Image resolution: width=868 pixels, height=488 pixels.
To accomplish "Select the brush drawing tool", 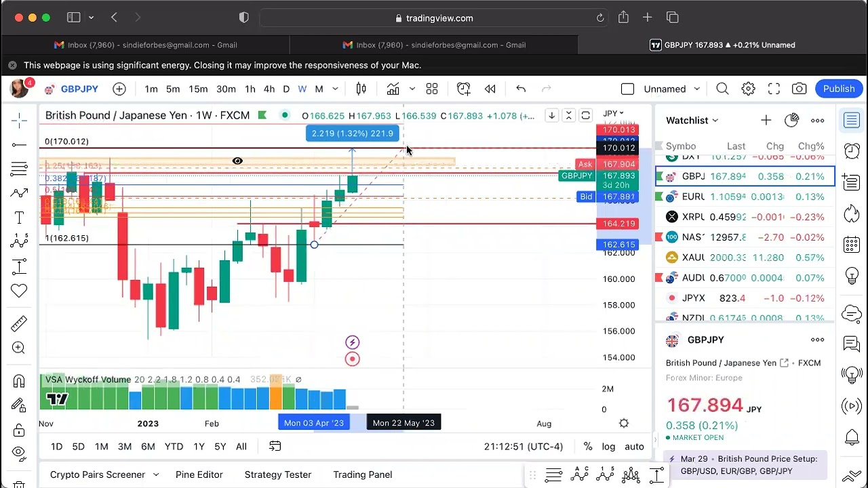I will [x=19, y=193].
